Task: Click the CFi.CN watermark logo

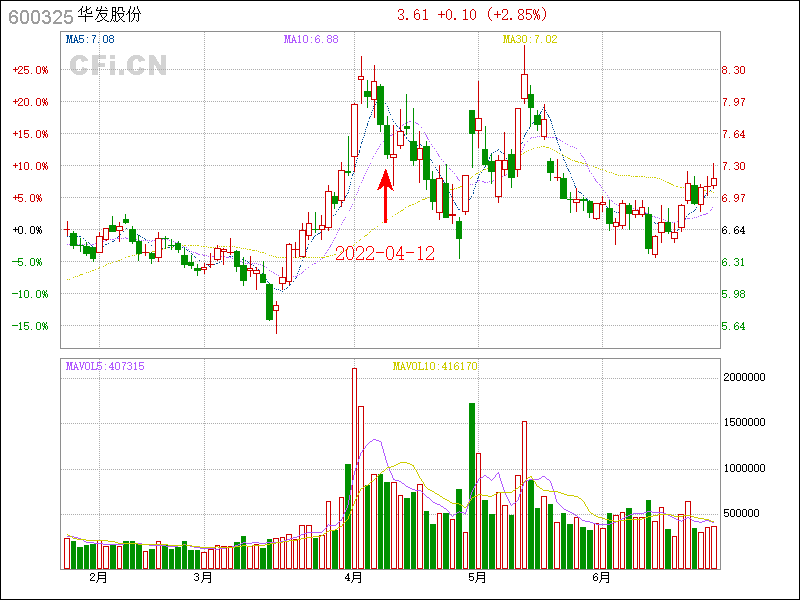Action: 118,65
